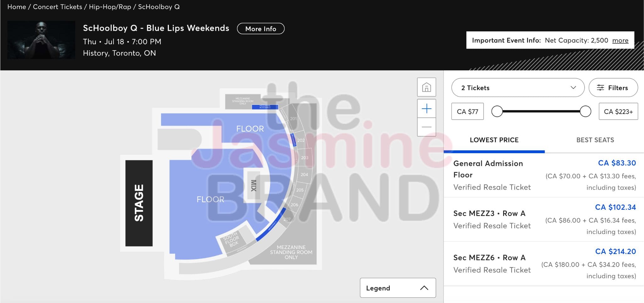
Task: Switch to the BEST SEATS tab
Action: [x=595, y=140]
